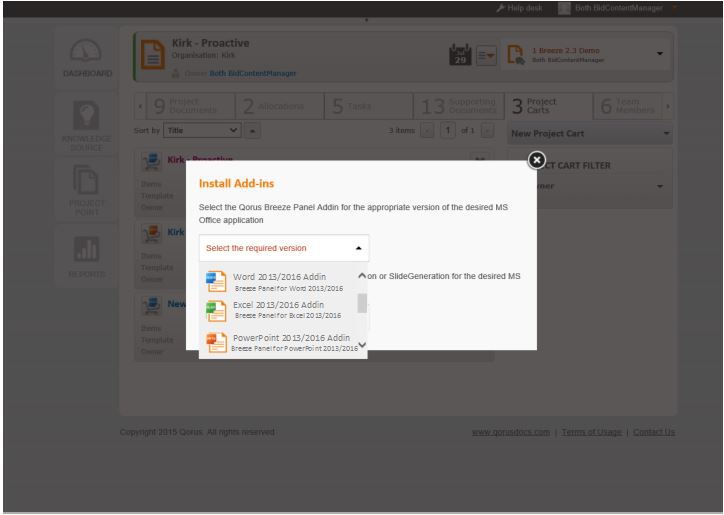
Task: Expand the 1 Breeze 2.3 Demo cart dropdown
Action: [x=660, y=54]
